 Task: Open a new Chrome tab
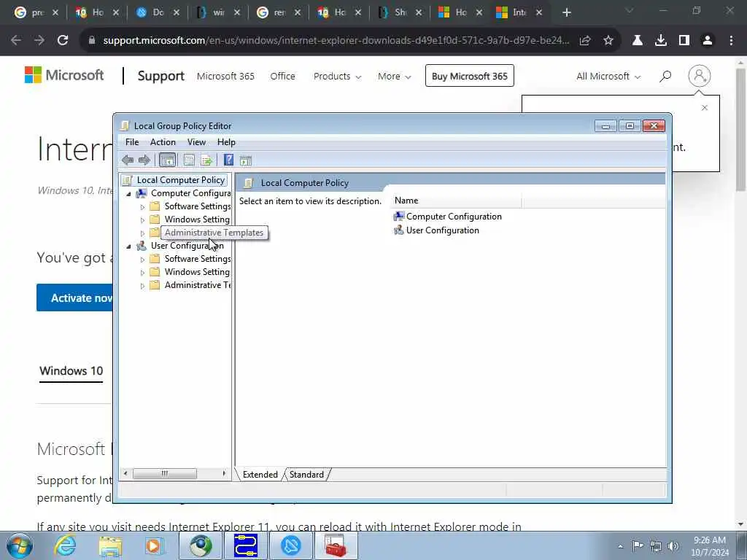[566, 13]
